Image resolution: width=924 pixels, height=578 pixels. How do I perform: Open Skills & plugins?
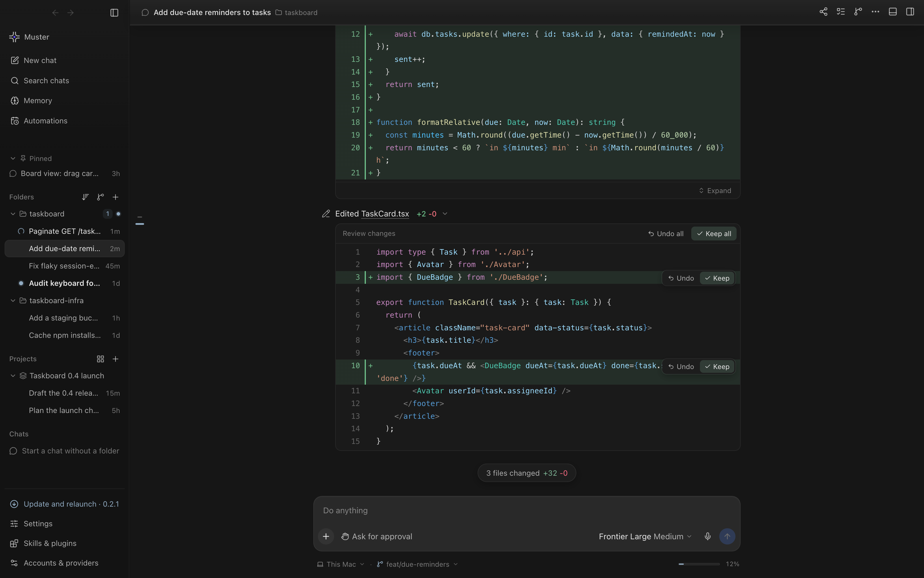[64, 543]
